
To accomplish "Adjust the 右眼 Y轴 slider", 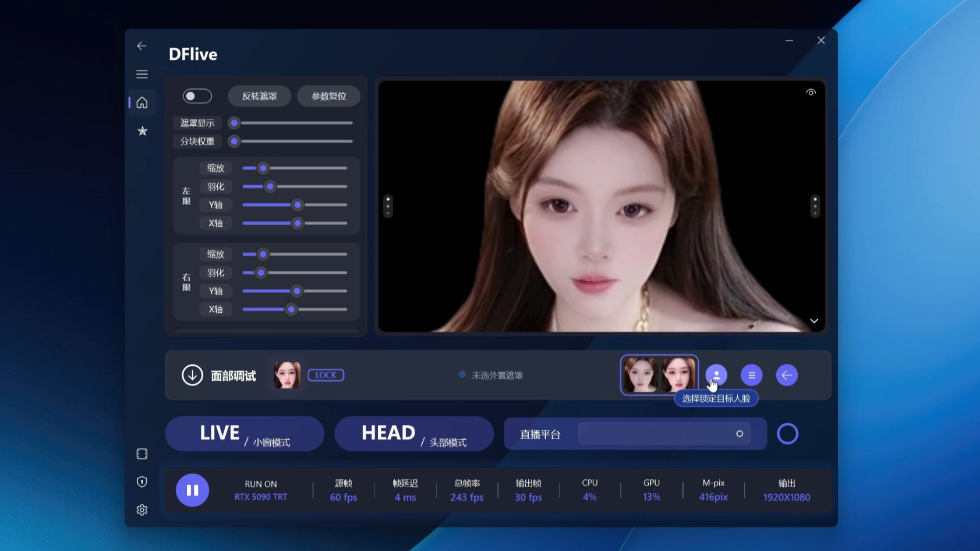I will (295, 291).
